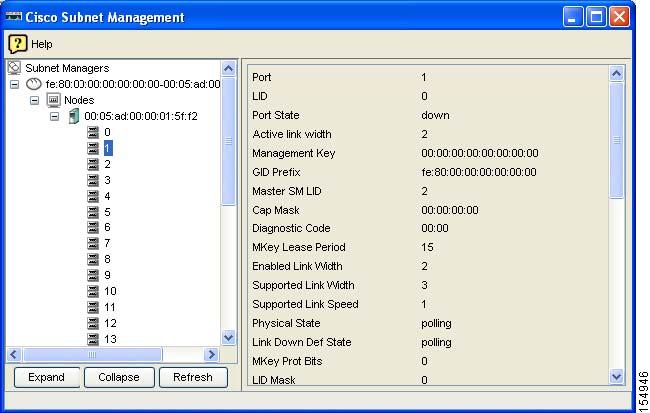Tree panel horizontal scrollbar right arrow
This screenshot has height=413, width=650.
click(211, 355)
